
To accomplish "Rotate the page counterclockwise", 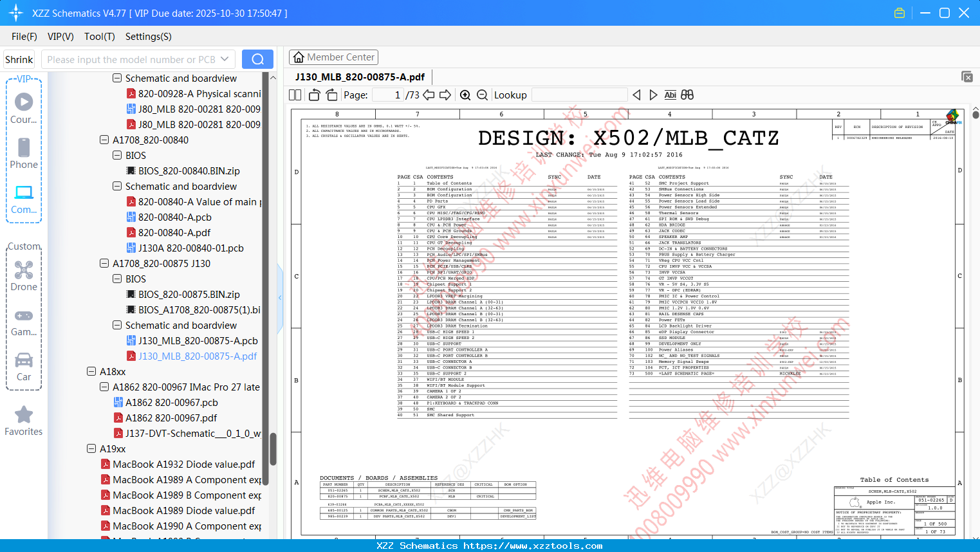I will [315, 95].
